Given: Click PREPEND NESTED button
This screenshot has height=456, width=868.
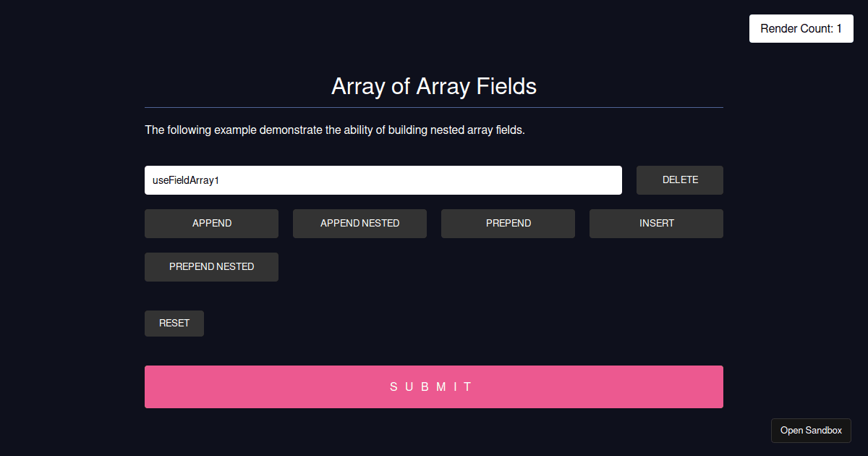Looking at the screenshot, I should pyautogui.click(x=211, y=267).
